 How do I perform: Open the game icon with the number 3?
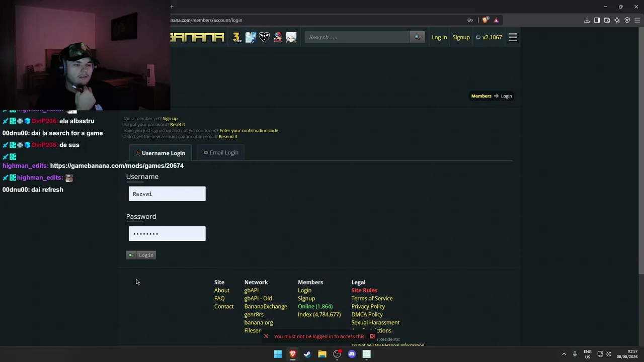tap(237, 37)
